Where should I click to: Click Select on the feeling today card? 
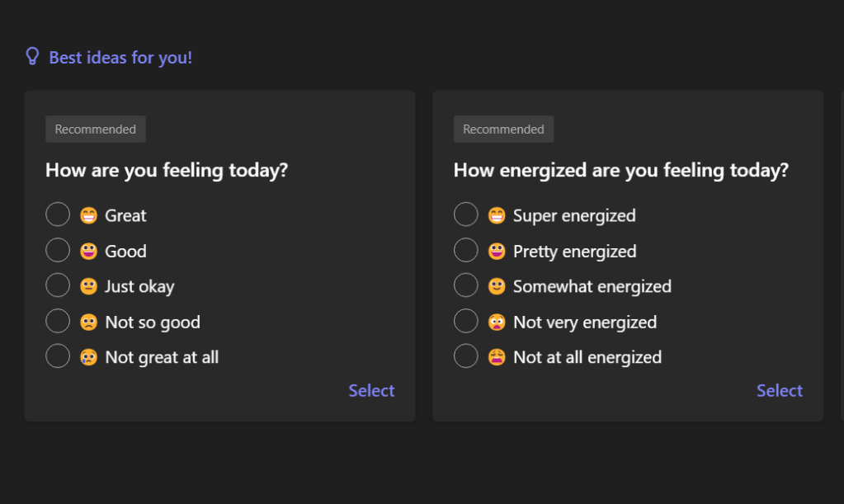click(371, 390)
